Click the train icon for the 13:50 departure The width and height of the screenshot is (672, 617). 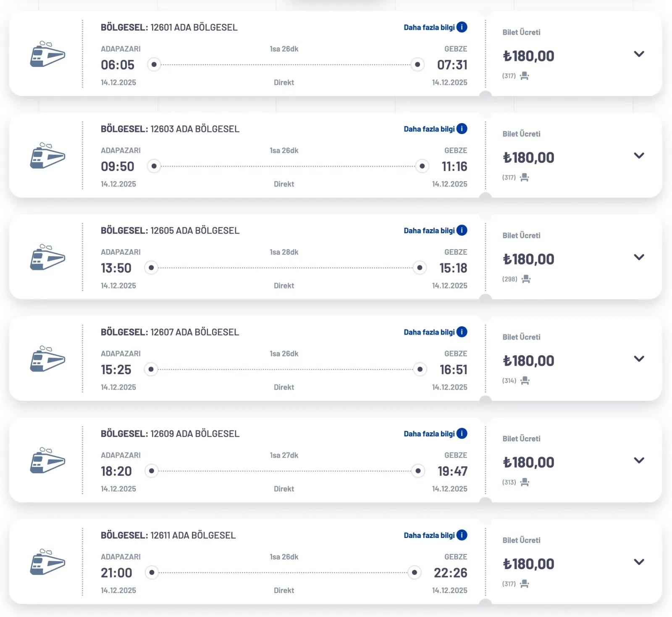coord(47,257)
